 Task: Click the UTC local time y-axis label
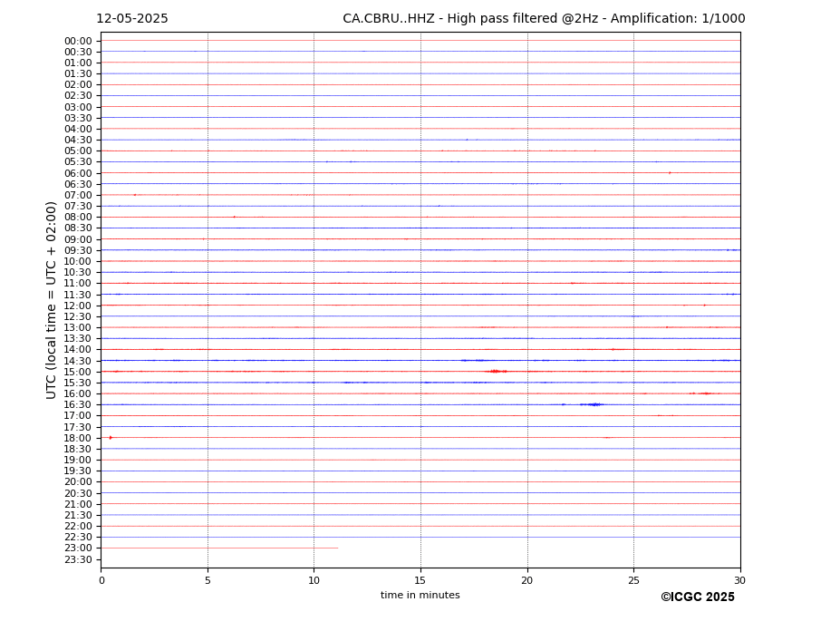[51, 300]
